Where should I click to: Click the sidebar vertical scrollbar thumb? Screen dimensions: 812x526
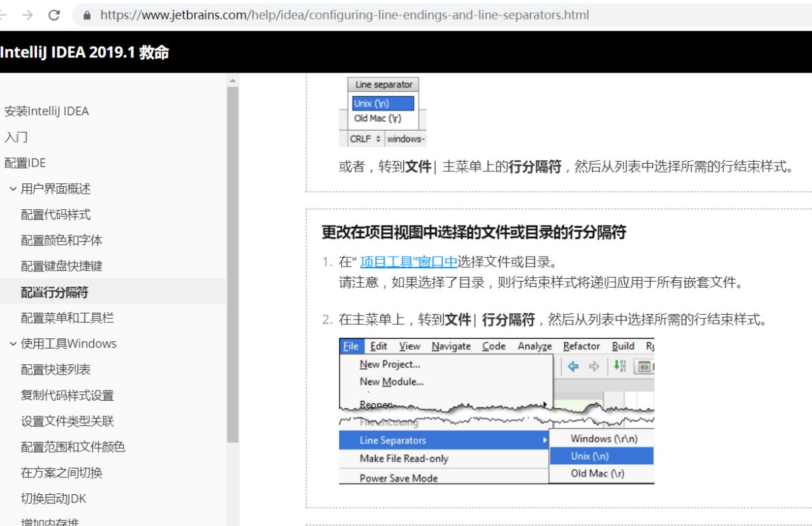point(232,264)
